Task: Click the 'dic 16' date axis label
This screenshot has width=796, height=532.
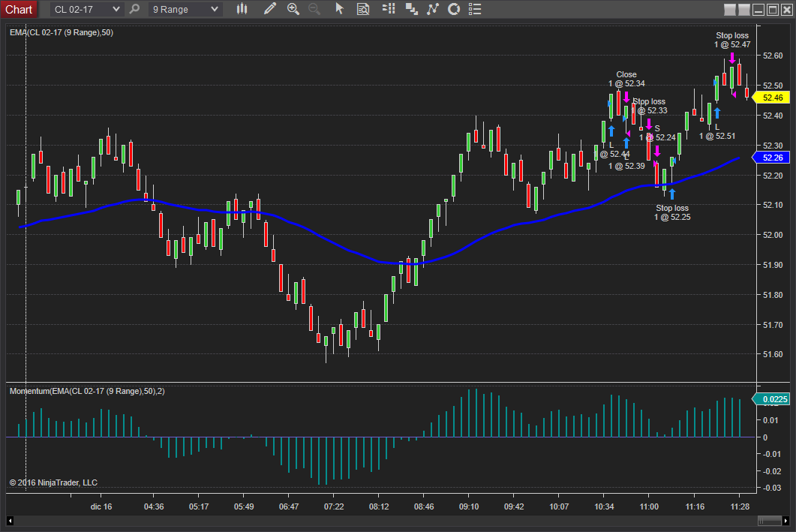Action: click(x=101, y=506)
